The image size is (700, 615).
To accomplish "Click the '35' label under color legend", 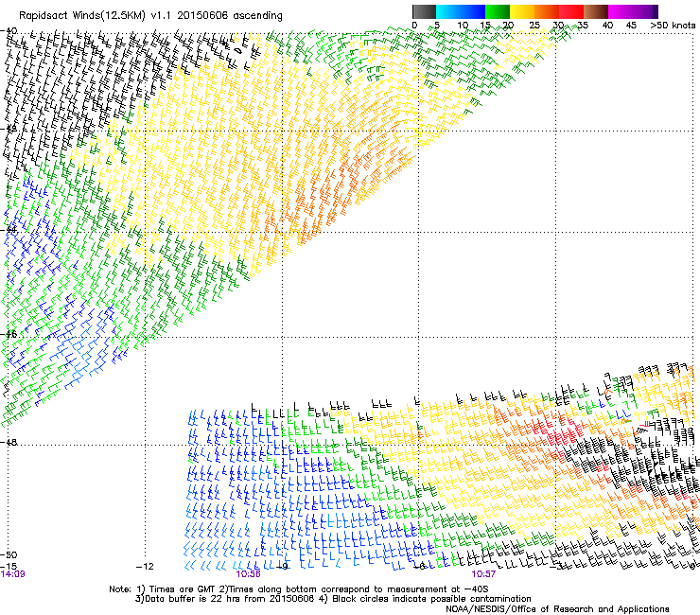I will coord(583,26).
